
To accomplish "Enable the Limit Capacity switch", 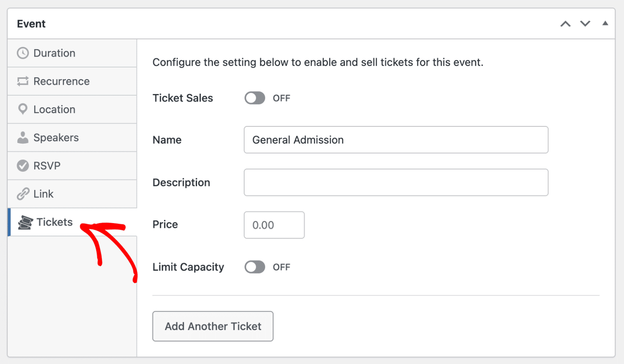I will (x=255, y=267).
